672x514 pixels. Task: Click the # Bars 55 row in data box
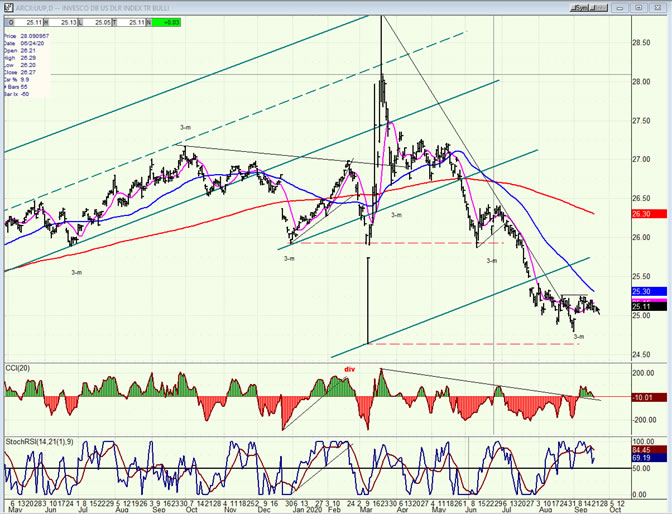click(x=16, y=87)
